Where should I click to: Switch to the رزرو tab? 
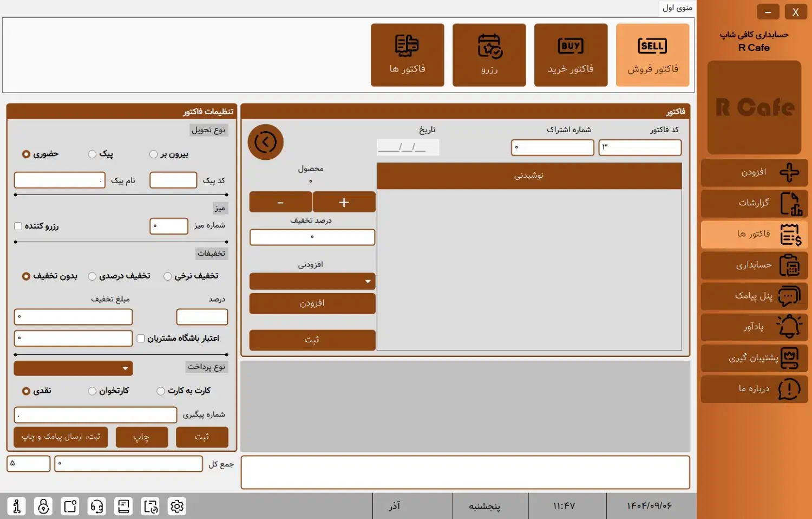pos(489,55)
